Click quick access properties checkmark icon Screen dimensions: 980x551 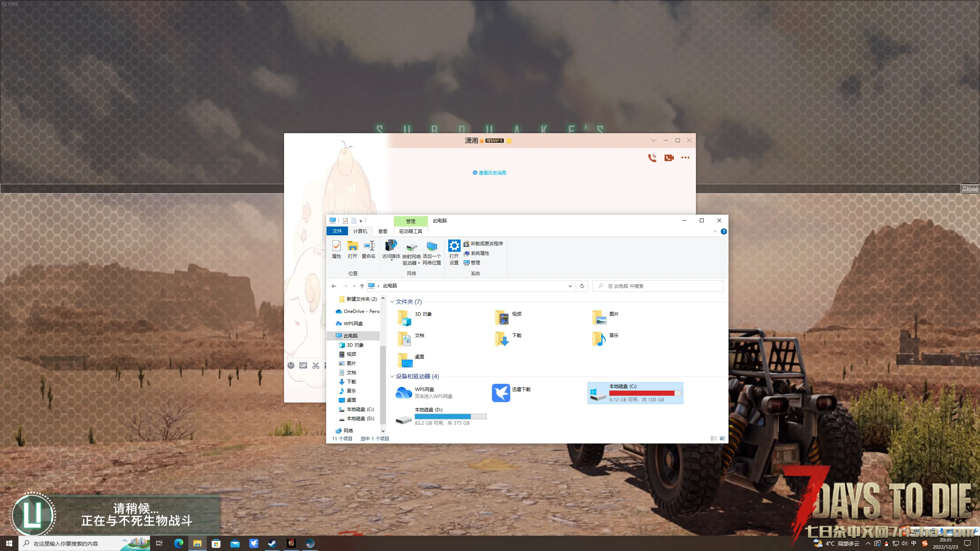point(345,221)
